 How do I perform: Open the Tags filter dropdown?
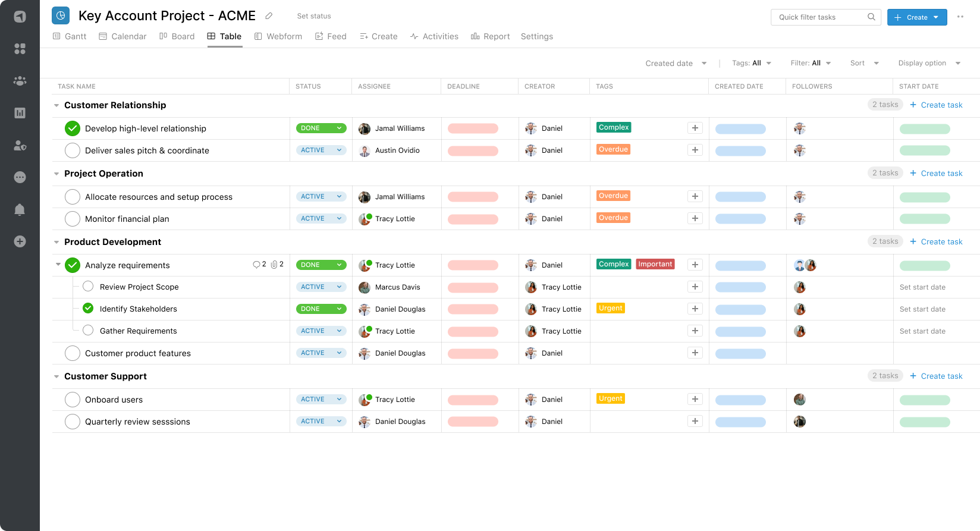(752, 63)
